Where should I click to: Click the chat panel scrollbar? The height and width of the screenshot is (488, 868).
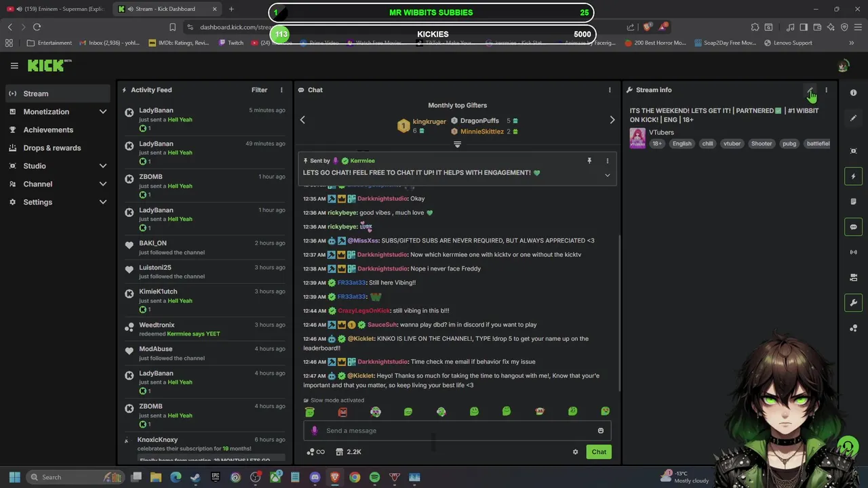point(620,312)
